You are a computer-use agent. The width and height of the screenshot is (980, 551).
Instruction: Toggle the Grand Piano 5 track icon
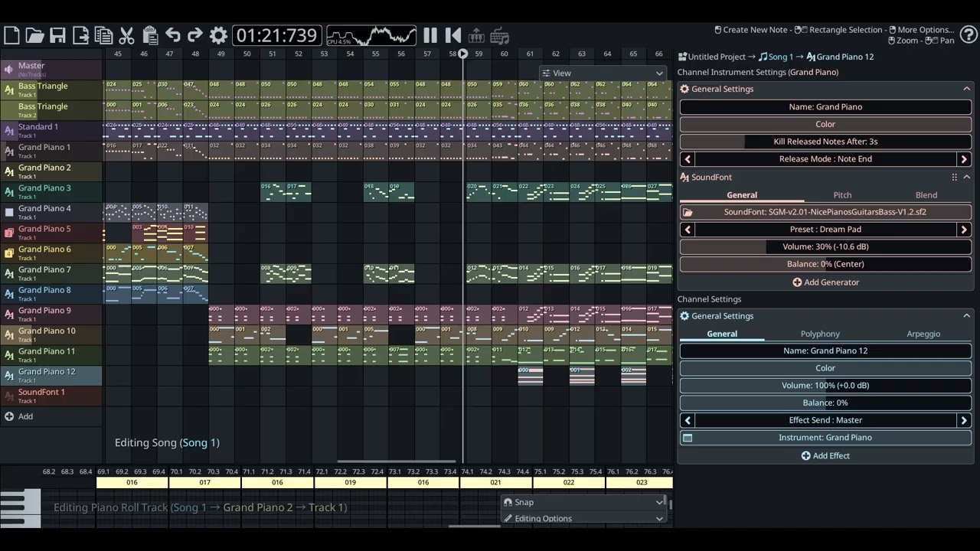point(9,233)
